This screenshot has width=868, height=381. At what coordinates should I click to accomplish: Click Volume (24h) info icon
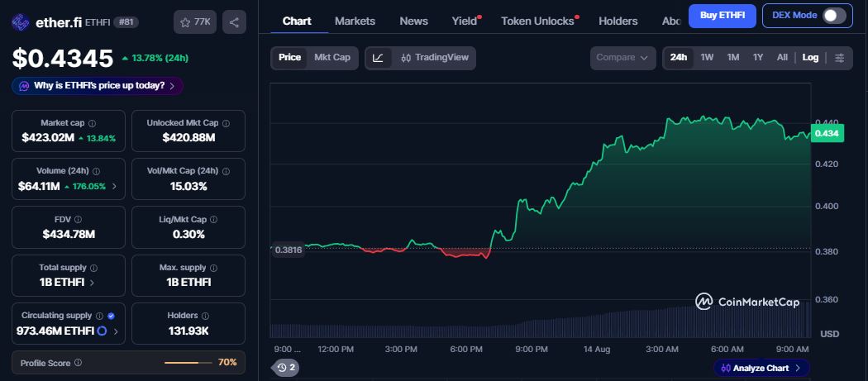(97, 172)
